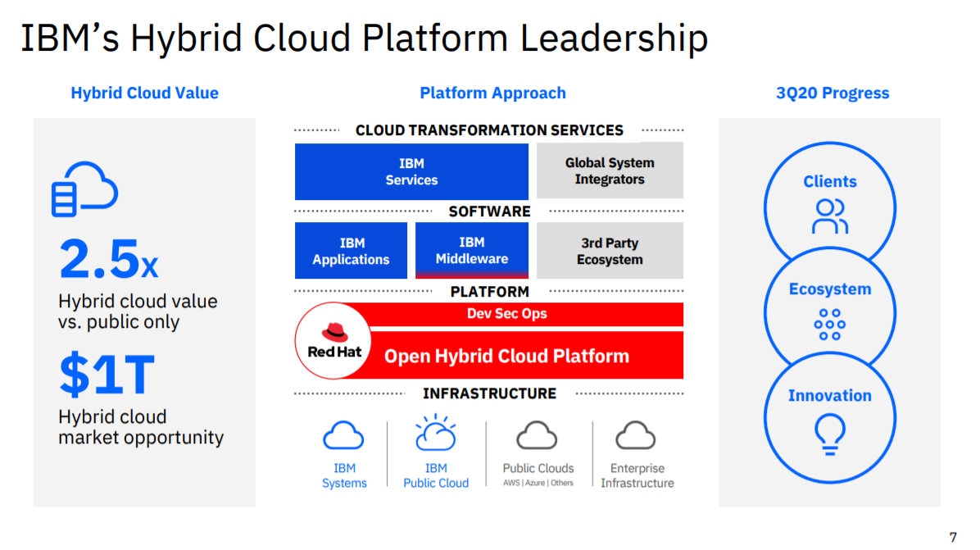Click the slide page number 7
The width and height of the screenshot is (980, 550).
pos(953,538)
